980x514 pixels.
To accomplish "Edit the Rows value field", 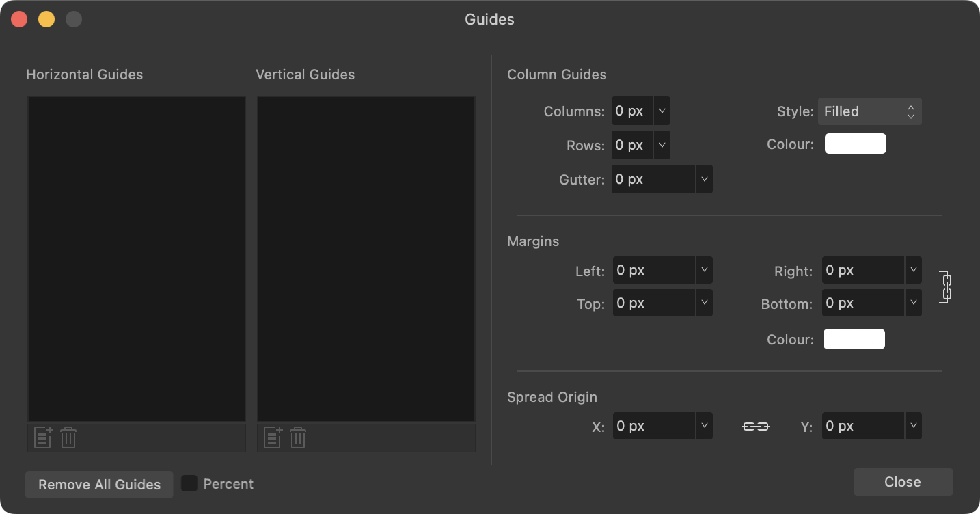I will coord(629,144).
